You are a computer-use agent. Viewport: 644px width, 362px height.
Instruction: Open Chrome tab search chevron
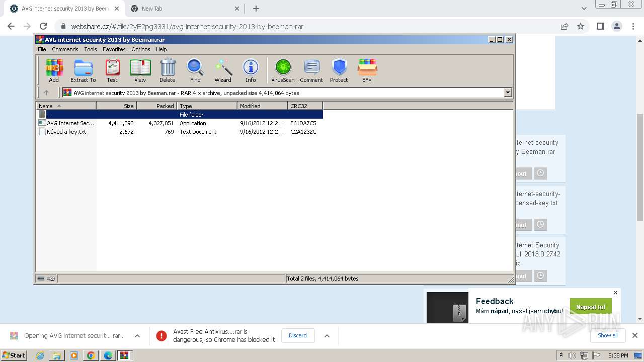[x=584, y=9]
